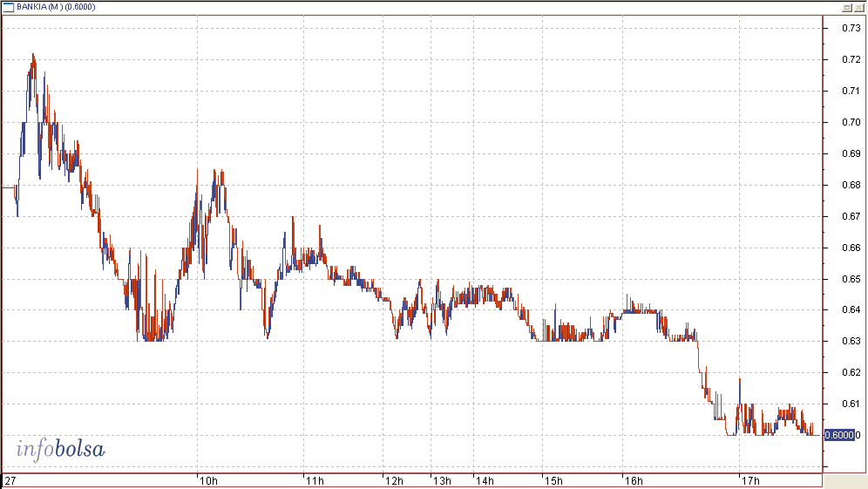Click the 0.73 price axis label
This screenshot has height=489, width=868.
click(851, 28)
